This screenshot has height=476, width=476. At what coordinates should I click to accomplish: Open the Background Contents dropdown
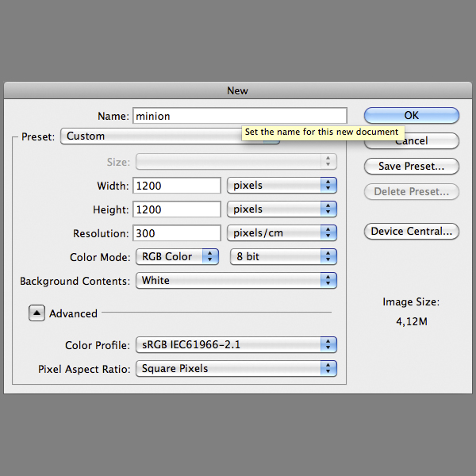(x=236, y=281)
